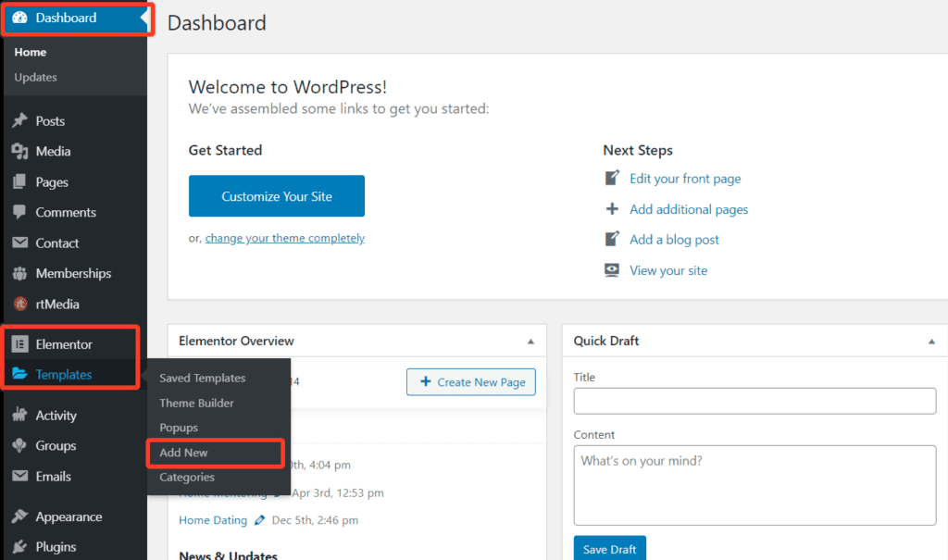This screenshot has height=560, width=948.
Task: Collapse the Elementor Overview panel
Action: click(x=530, y=342)
